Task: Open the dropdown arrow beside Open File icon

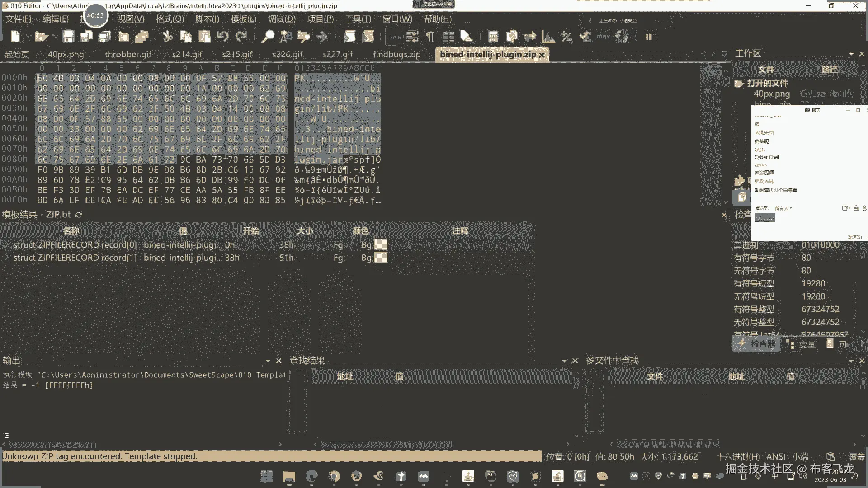Action: tap(55, 37)
